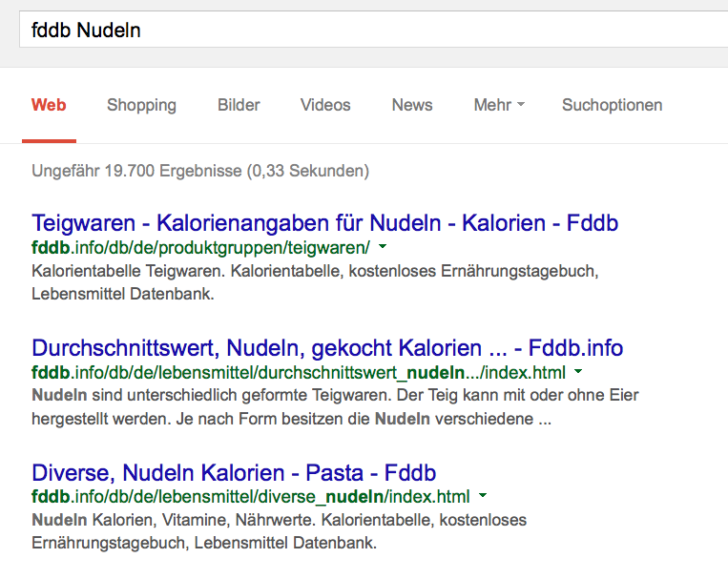728x579 pixels.
Task: Open the Bilder results tab
Action: click(239, 105)
